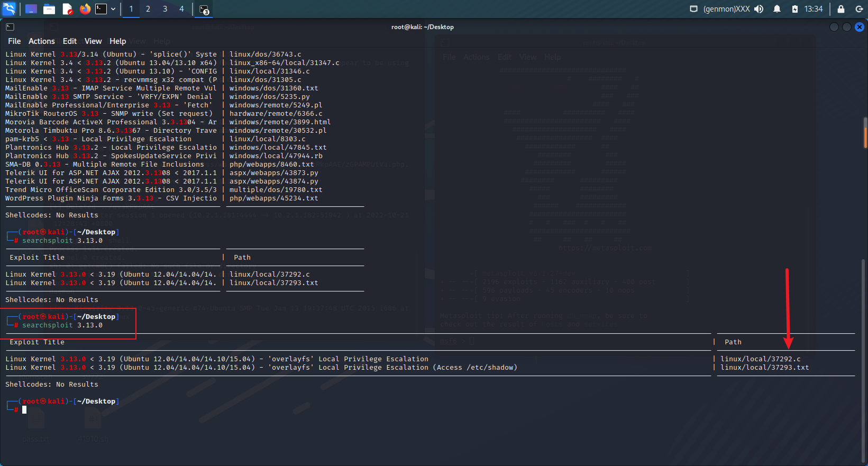Click the Trend Micro OfficeScan entry
The image size is (868, 466).
tap(111, 190)
